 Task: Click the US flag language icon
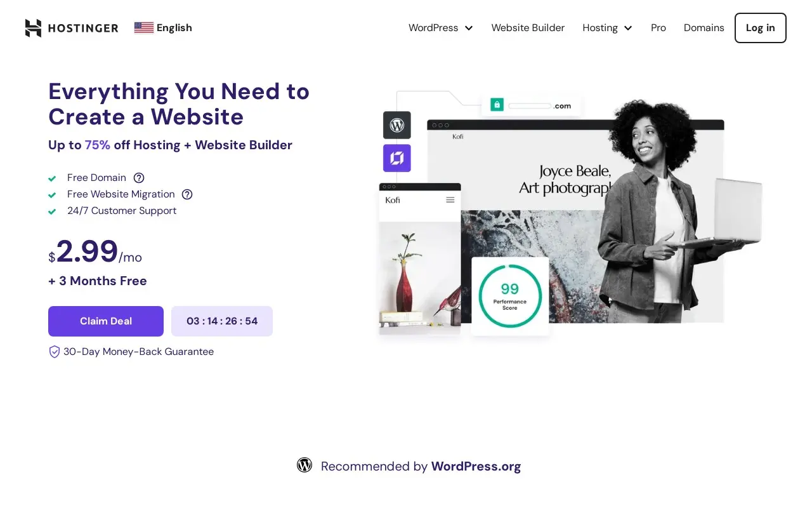[144, 28]
